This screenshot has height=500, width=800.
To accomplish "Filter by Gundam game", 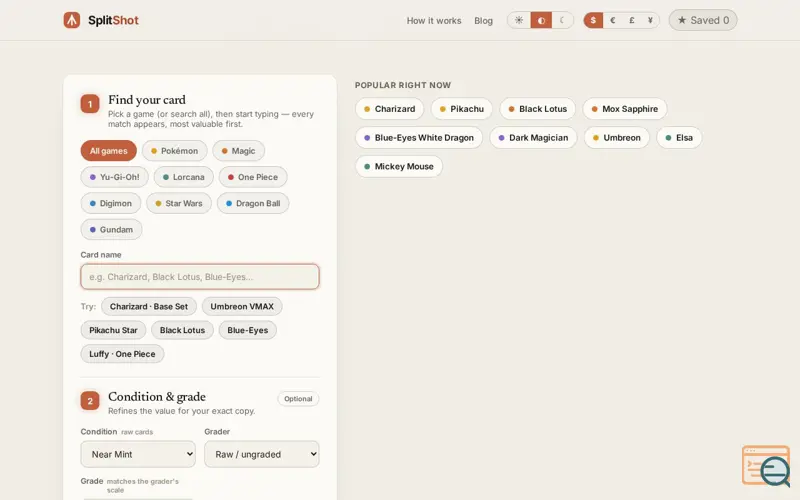I will [x=111, y=230].
